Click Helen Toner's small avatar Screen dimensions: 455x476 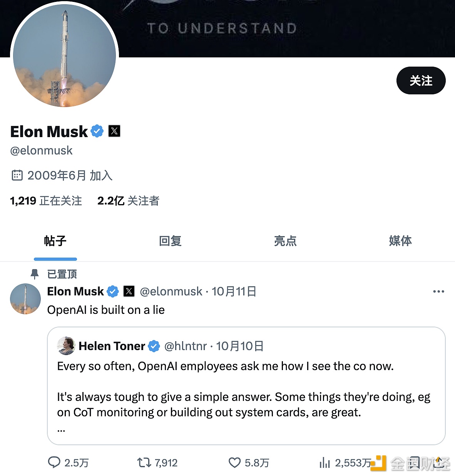[66, 345]
